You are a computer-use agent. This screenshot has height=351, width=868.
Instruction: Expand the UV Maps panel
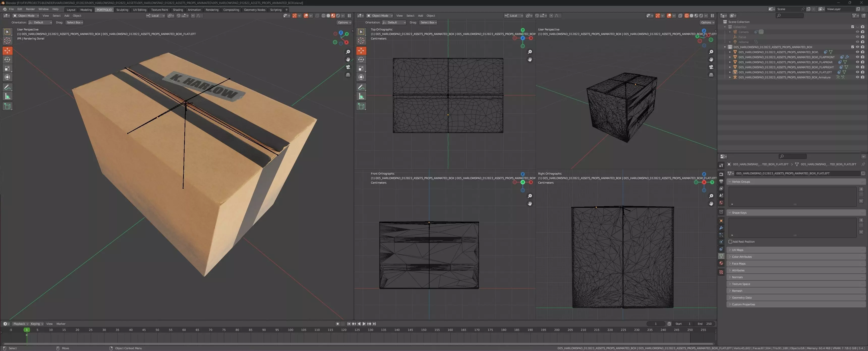(x=737, y=250)
